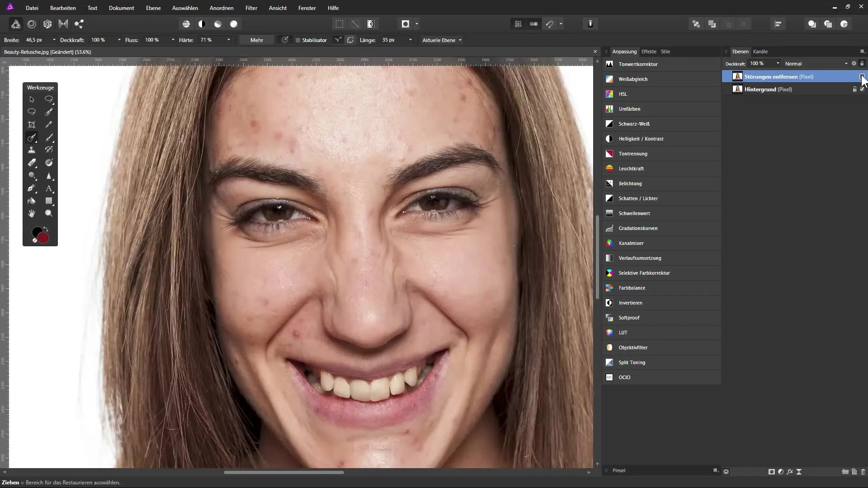Click the black primary color swatch
Image resolution: width=868 pixels, height=488 pixels.
pos(37,232)
